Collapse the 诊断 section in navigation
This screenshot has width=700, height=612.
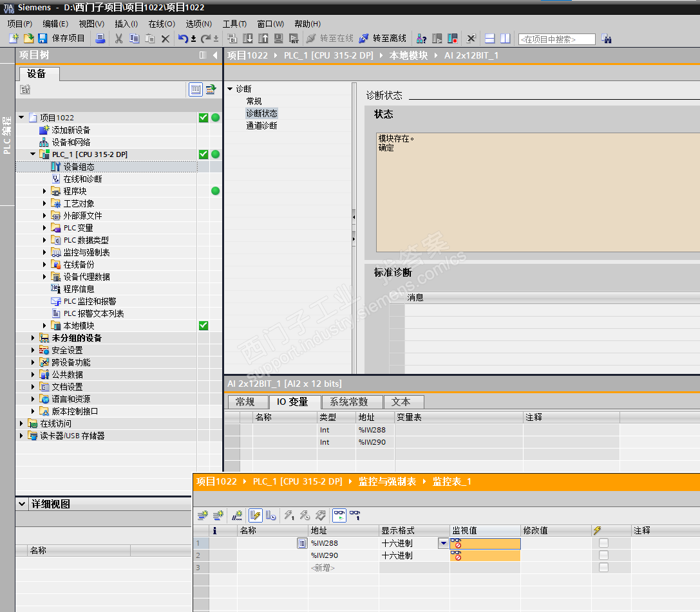tap(230, 89)
